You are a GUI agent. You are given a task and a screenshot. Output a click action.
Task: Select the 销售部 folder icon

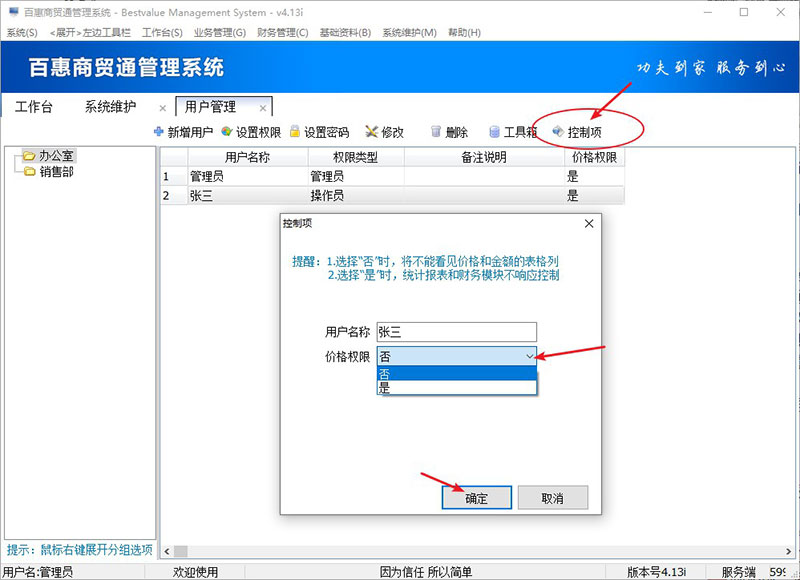[30, 171]
